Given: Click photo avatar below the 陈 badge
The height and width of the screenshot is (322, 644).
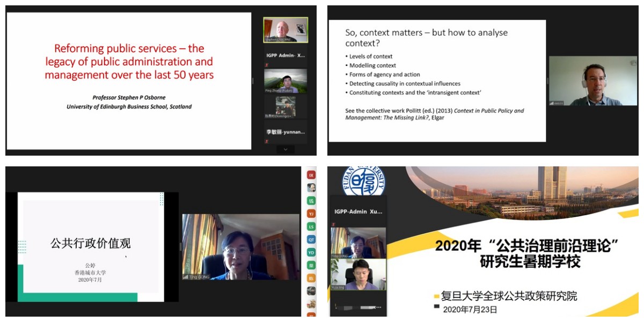Looking at the screenshot, I should tap(311, 291).
